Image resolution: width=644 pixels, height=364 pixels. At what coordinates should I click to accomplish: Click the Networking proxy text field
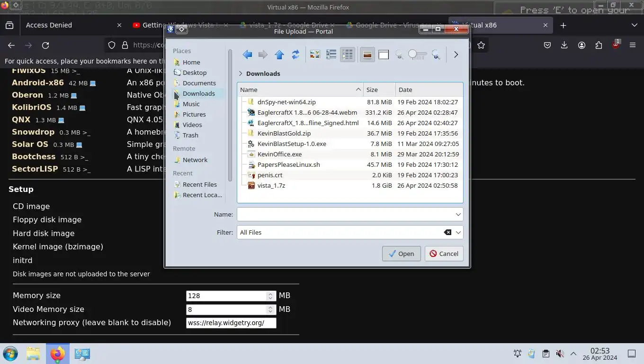coord(231,323)
